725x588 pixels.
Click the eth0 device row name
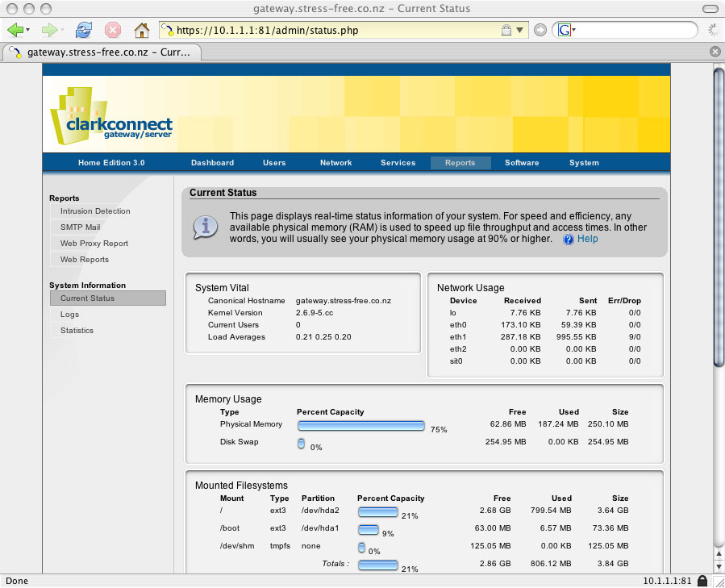click(x=458, y=325)
